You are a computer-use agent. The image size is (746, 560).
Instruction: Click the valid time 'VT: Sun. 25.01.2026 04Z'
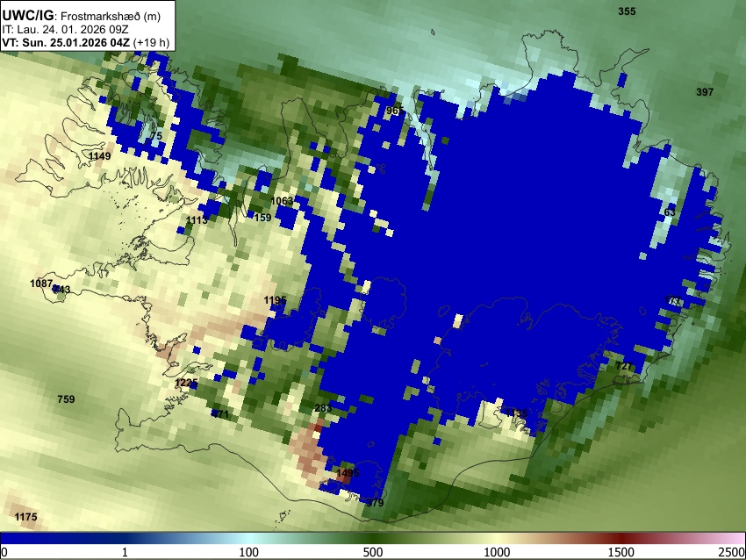[x=66, y=42]
